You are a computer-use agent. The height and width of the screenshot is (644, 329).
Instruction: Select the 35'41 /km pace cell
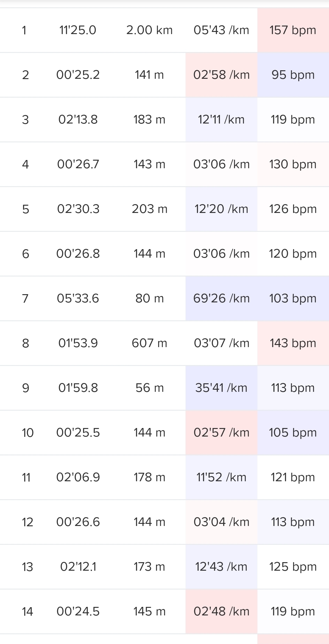pyautogui.click(x=221, y=388)
